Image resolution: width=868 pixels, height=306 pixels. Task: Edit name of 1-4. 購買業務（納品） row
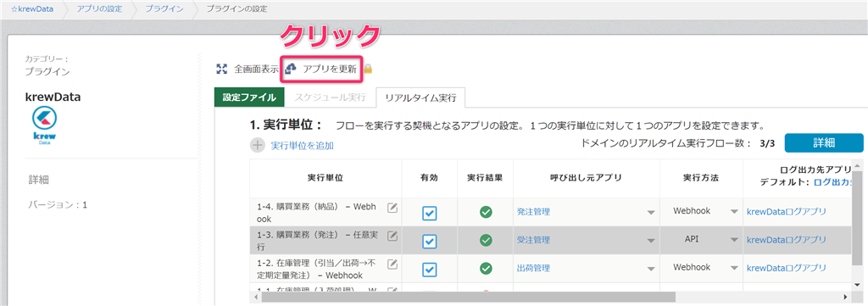392,208
